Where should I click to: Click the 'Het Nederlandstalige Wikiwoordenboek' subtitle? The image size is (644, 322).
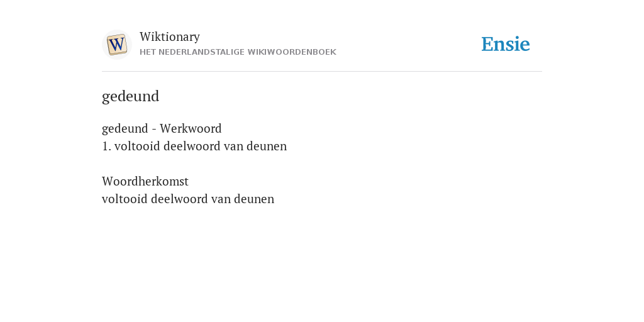click(238, 52)
